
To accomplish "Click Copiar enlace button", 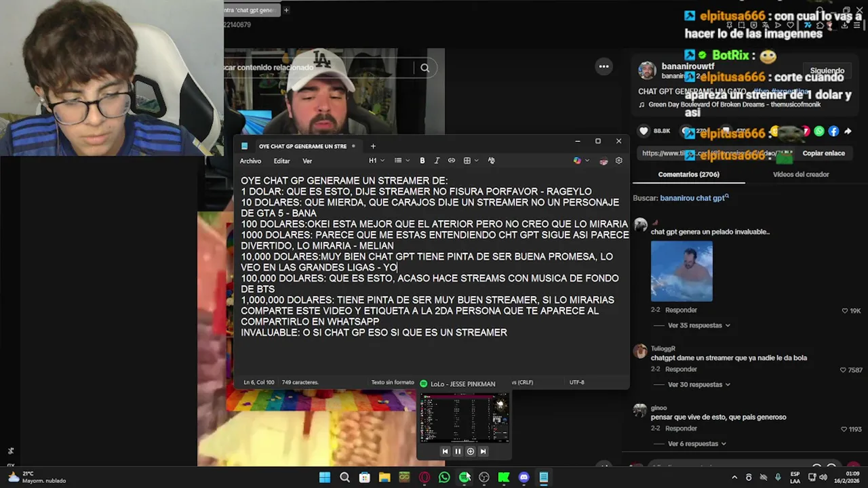I will [x=823, y=153].
